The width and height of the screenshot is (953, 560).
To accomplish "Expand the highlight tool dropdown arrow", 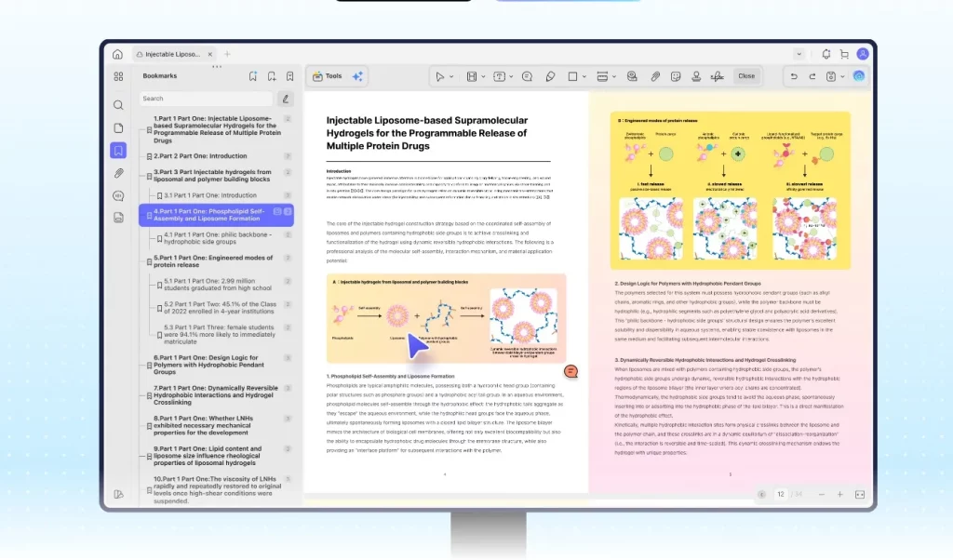I will pyautogui.click(x=483, y=77).
